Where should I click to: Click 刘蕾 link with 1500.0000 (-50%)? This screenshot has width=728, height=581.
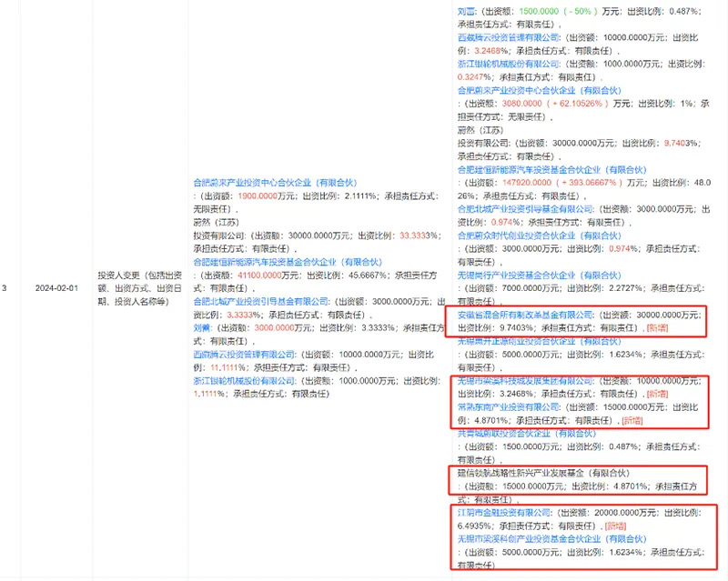click(x=466, y=11)
